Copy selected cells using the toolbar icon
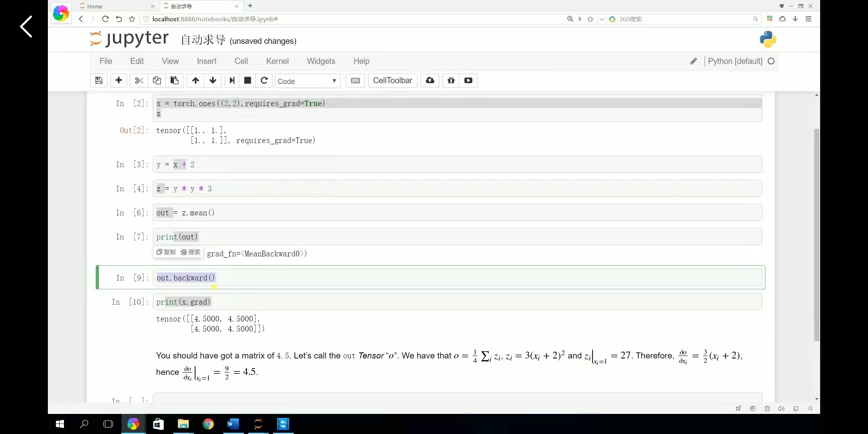 pyautogui.click(x=157, y=80)
